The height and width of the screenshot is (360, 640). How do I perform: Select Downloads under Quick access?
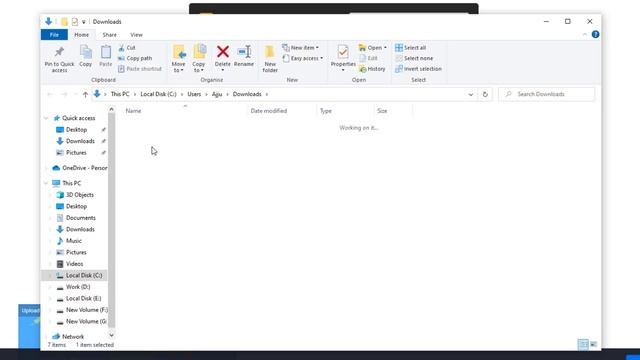pyautogui.click(x=80, y=141)
